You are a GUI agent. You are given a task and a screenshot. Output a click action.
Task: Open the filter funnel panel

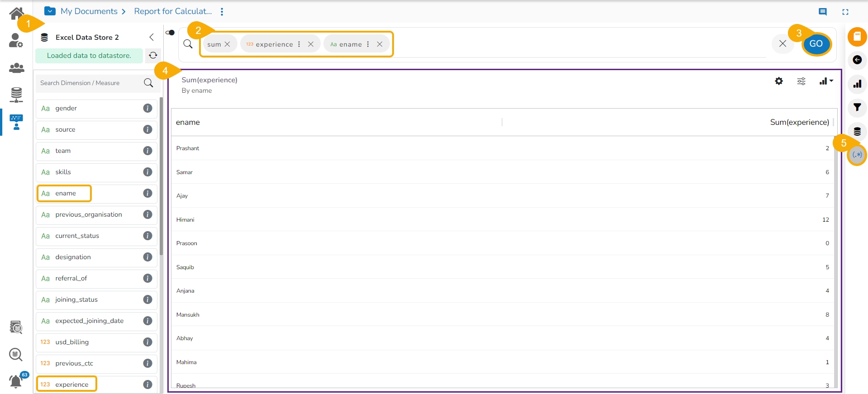point(857,107)
